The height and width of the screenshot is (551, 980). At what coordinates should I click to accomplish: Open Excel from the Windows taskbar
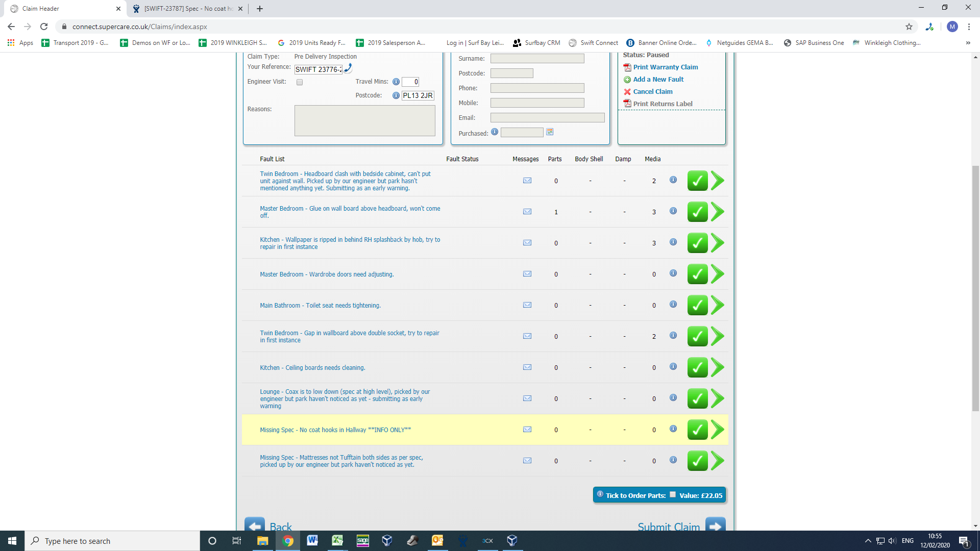point(337,541)
